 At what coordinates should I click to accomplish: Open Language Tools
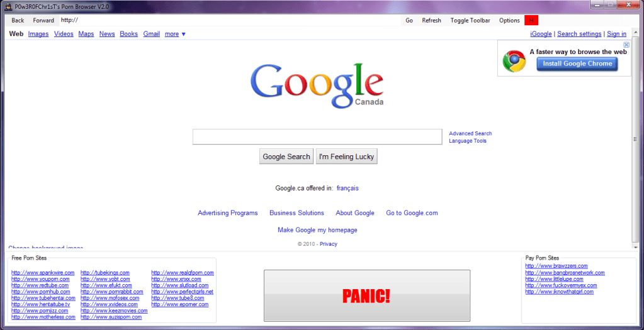point(467,141)
